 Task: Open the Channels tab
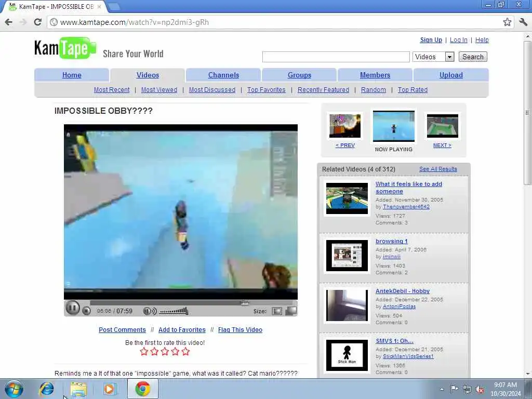[x=223, y=75]
